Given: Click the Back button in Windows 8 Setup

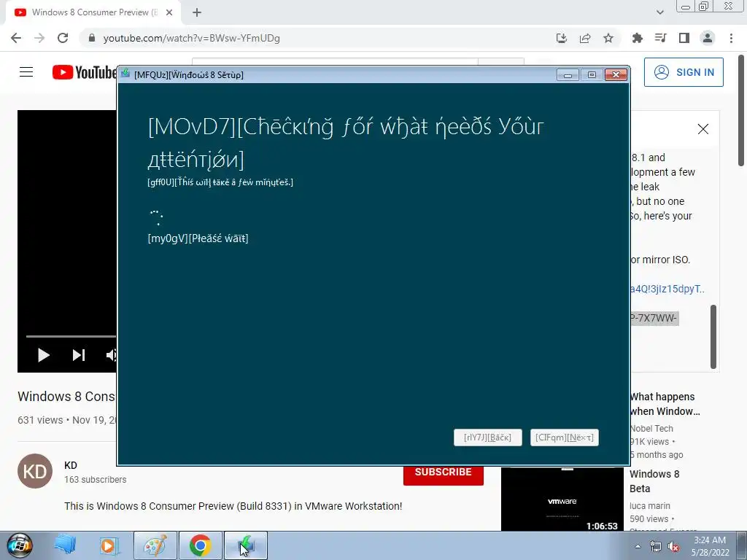Looking at the screenshot, I should [488, 437].
